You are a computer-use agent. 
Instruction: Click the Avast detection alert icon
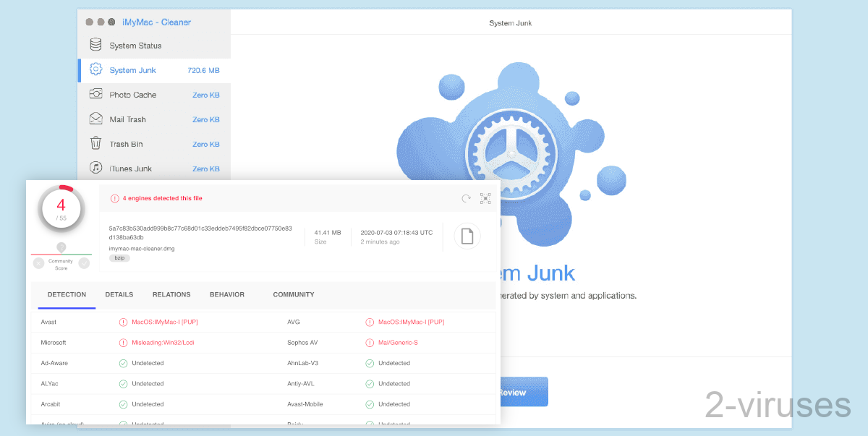click(x=124, y=322)
